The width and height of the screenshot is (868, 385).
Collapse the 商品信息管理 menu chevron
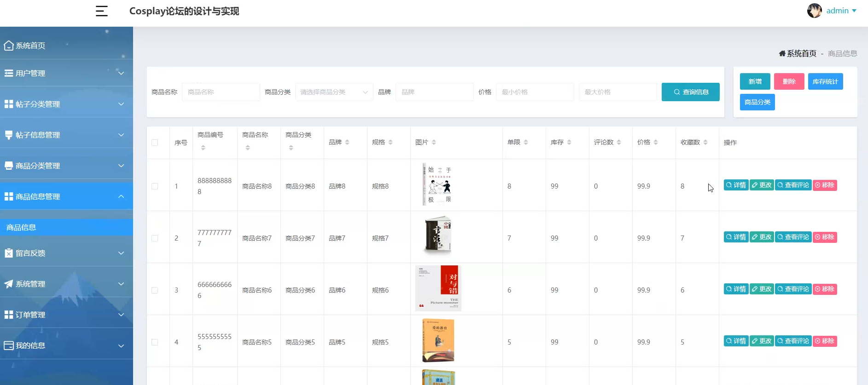[121, 196]
